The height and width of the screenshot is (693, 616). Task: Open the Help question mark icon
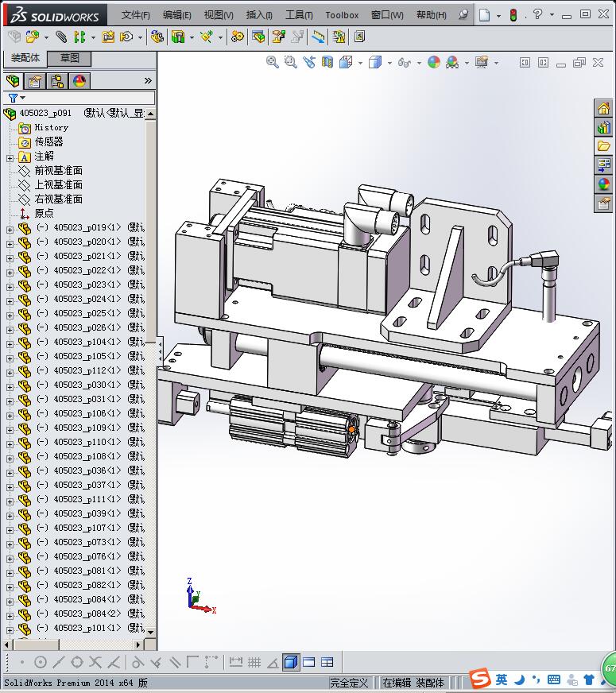[x=537, y=14]
